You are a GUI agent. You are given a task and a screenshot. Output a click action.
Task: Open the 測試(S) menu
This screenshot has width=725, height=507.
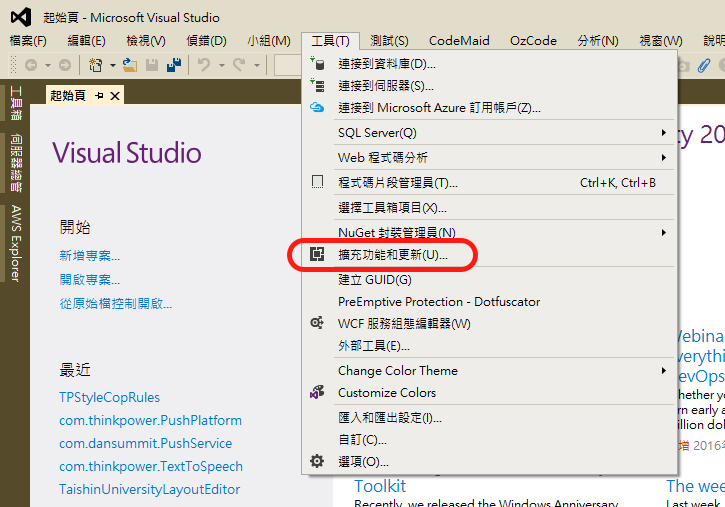click(389, 41)
